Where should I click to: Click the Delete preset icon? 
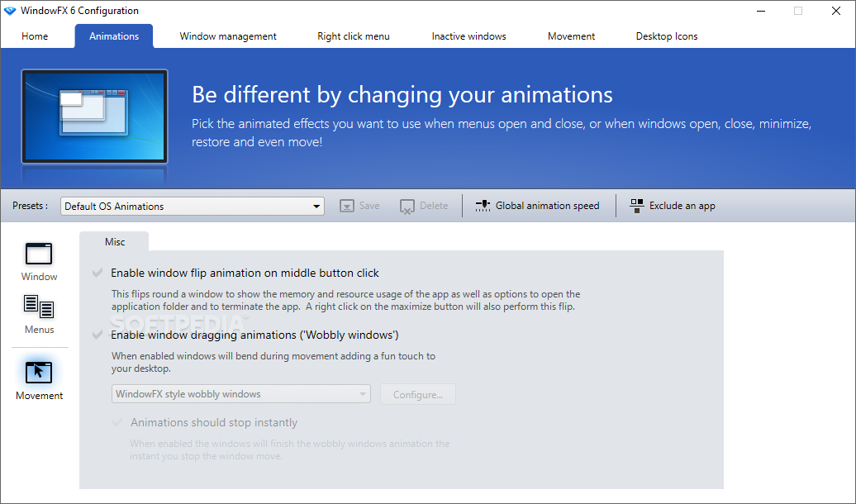coord(407,207)
